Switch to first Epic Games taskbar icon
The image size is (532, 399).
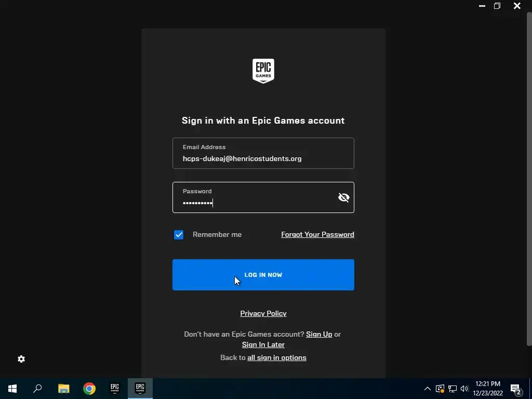115,389
